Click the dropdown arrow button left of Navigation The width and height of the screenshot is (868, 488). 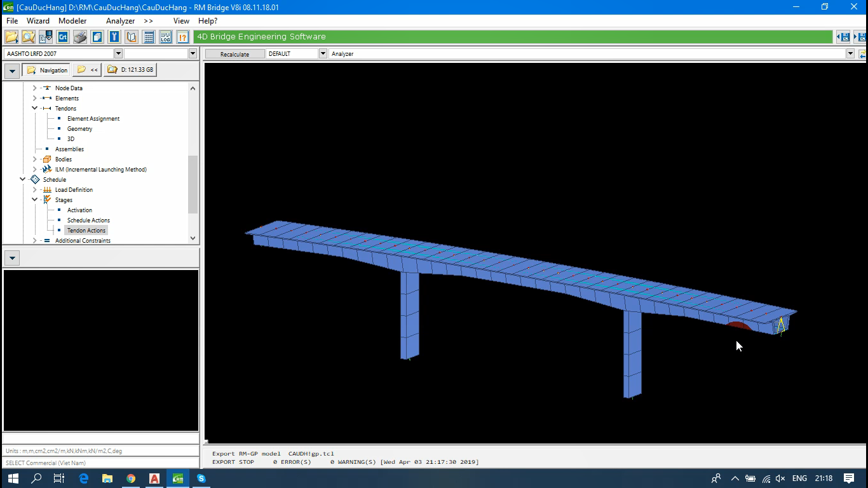[x=12, y=71]
